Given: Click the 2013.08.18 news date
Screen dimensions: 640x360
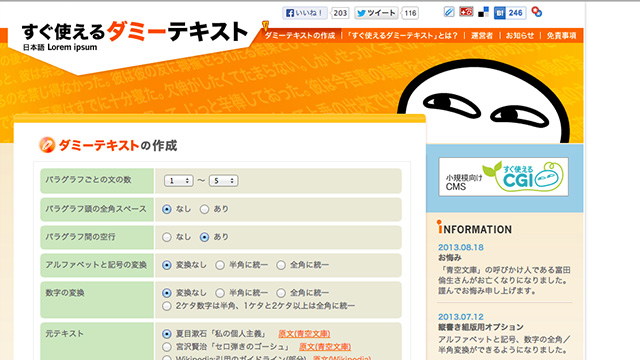Looking at the screenshot, I should [x=461, y=247].
